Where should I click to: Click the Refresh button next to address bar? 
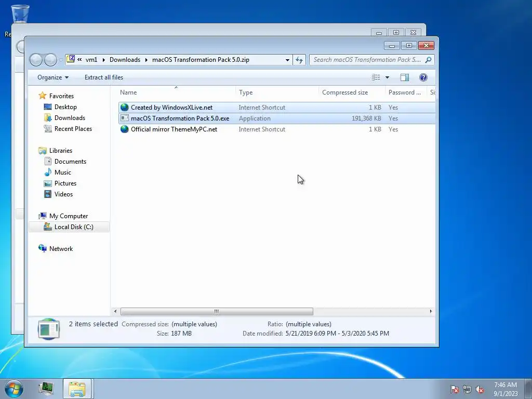[x=299, y=60]
